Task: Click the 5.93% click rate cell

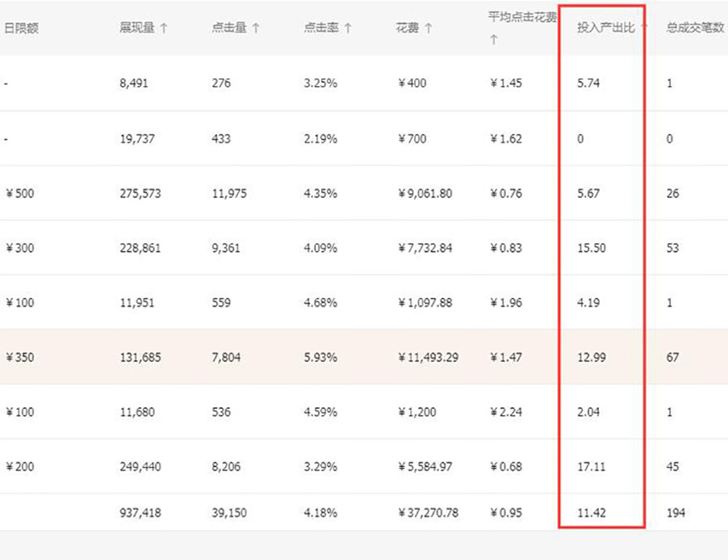Action: (320, 358)
